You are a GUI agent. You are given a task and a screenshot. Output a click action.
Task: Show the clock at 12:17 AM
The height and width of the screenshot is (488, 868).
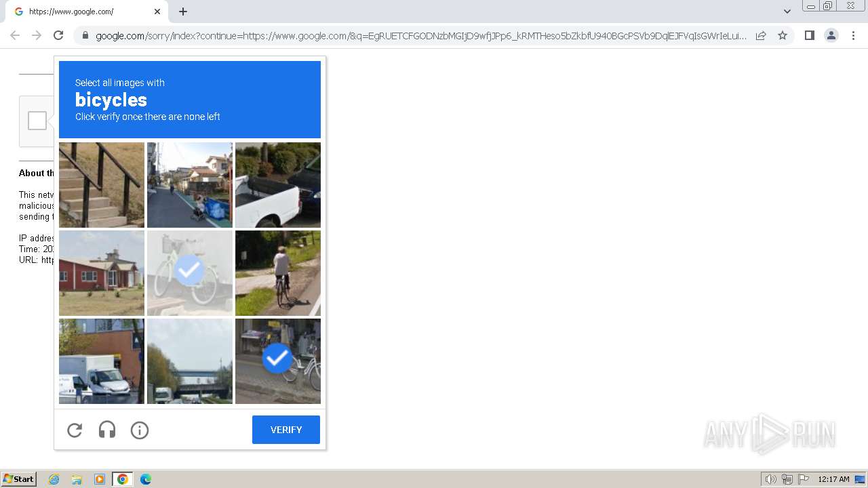coord(833,479)
